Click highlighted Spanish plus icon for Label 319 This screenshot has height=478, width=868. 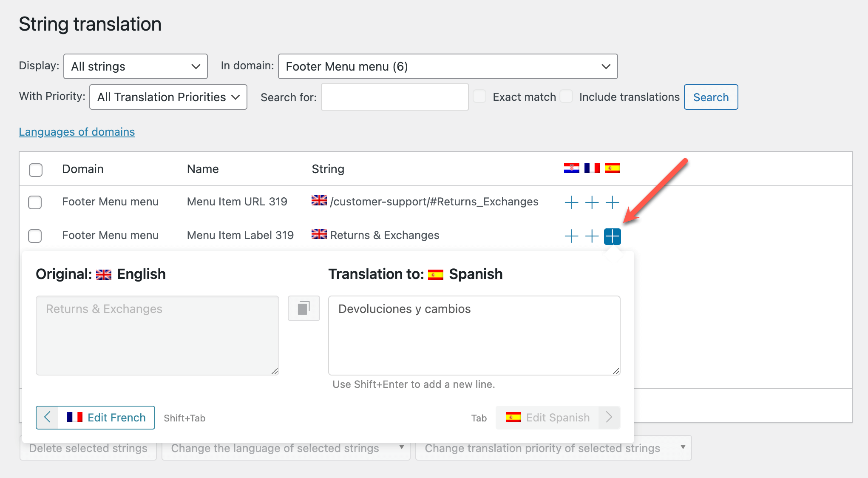612,236
